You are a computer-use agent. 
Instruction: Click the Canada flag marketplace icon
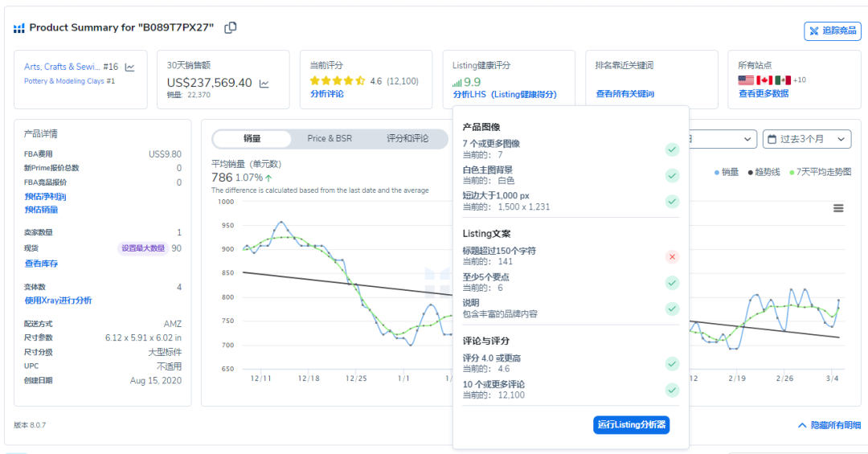pyautogui.click(x=764, y=80)
